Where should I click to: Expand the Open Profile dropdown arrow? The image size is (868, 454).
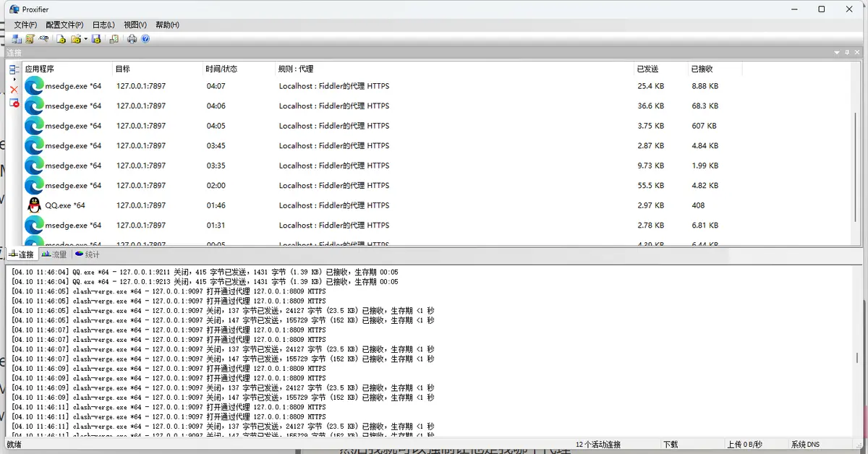click(85, 39)
